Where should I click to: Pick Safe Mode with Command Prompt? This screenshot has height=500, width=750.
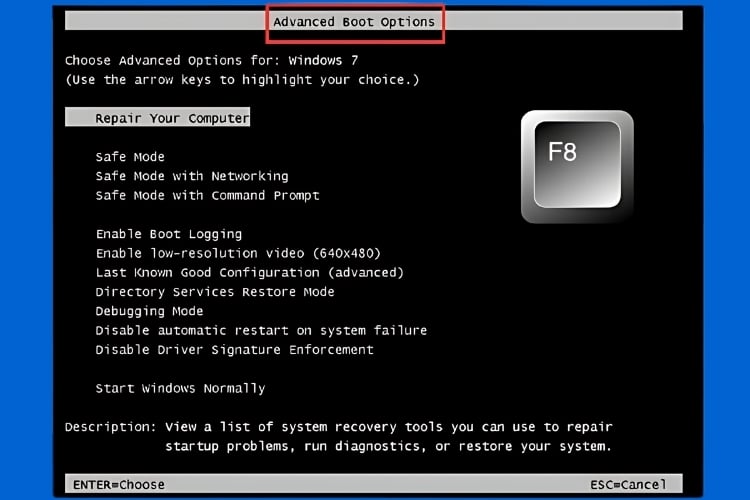[x=207, y=196]
